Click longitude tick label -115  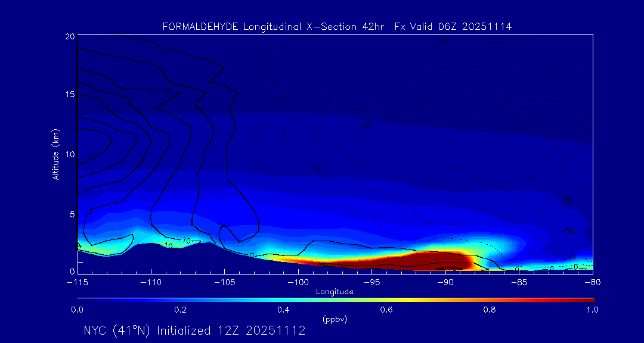(78, 282)
